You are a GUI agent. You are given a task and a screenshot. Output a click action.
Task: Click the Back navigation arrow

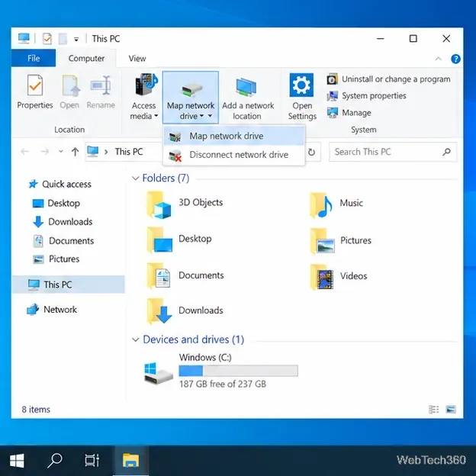25,152
